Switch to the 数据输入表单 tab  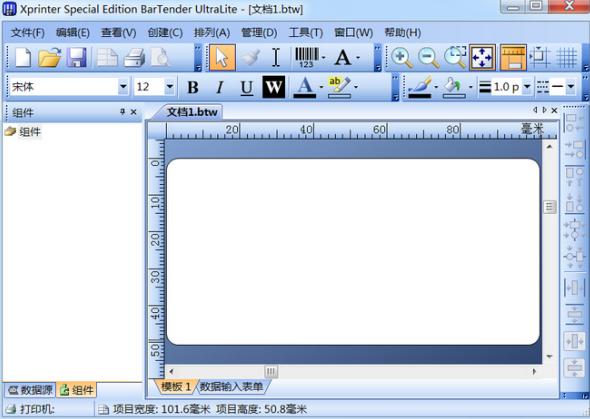[x=231, y=386]
